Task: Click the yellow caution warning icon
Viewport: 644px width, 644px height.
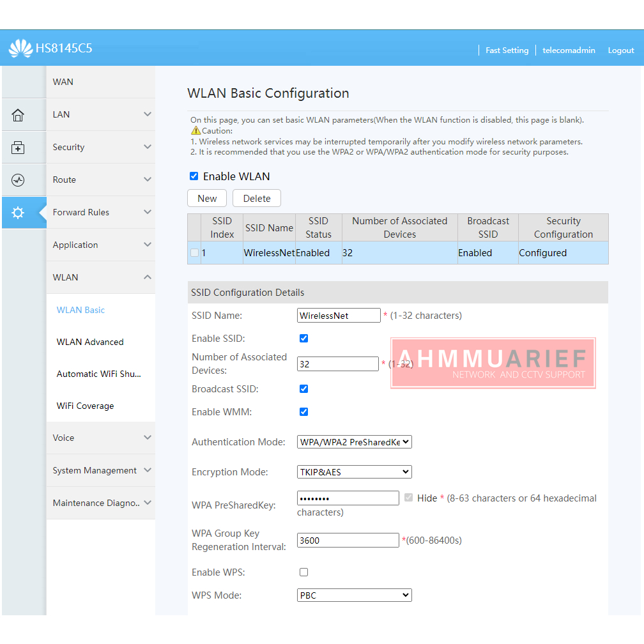Action: click(x=195, y=131)
